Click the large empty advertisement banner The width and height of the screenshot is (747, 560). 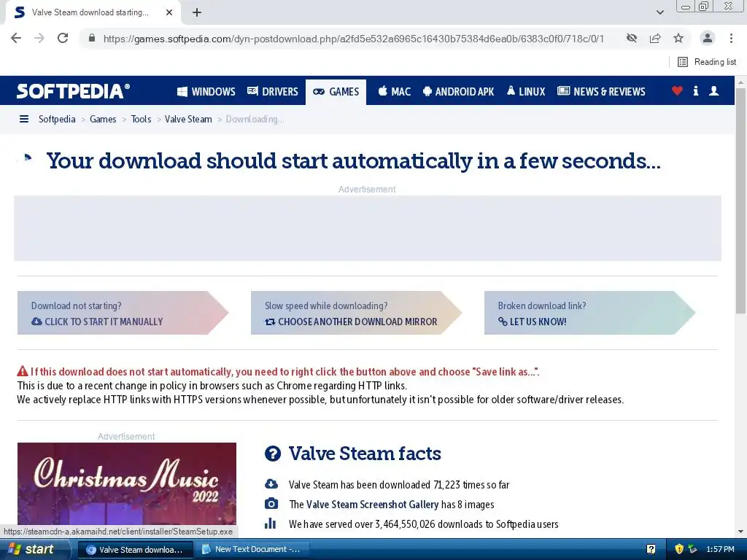pyautogui.click(x=368, y=228)
